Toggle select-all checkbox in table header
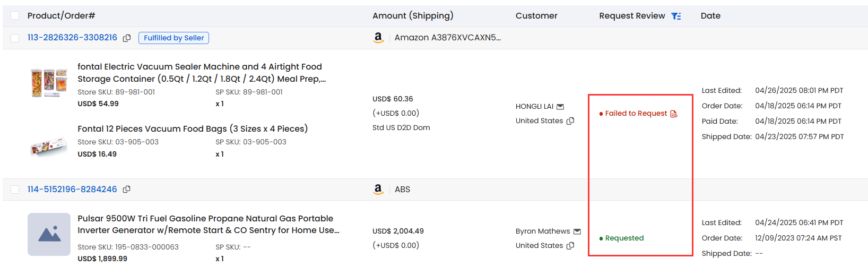Viewport: 868px width, 275px height. click(x=15, y=15)
